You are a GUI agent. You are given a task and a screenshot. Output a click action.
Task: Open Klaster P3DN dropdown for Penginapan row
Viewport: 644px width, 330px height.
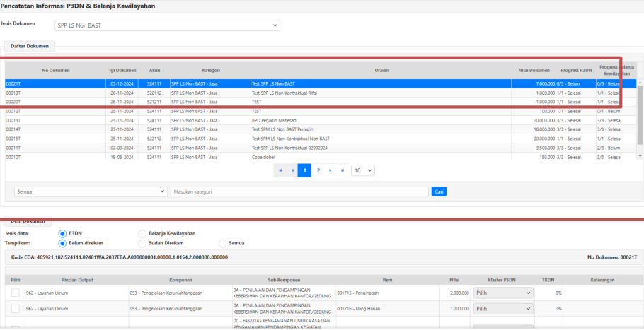pyautogui.click(x=502, y=293)
